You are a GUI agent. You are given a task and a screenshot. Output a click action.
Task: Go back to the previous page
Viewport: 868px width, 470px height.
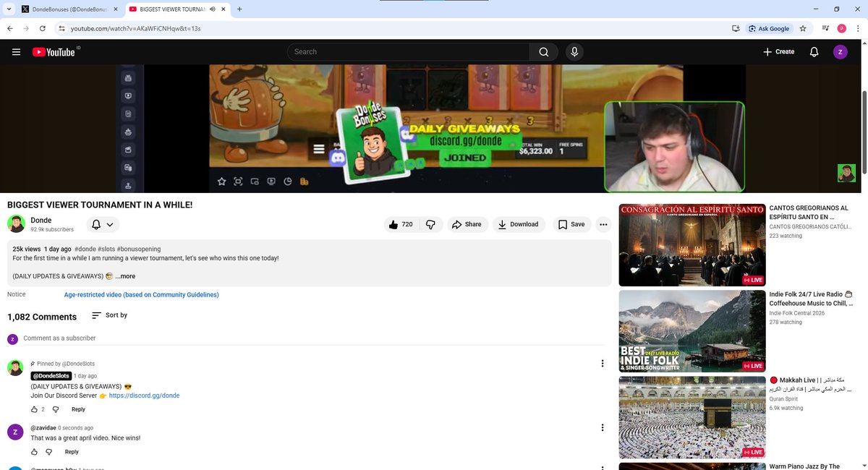[x=10, y=28]
